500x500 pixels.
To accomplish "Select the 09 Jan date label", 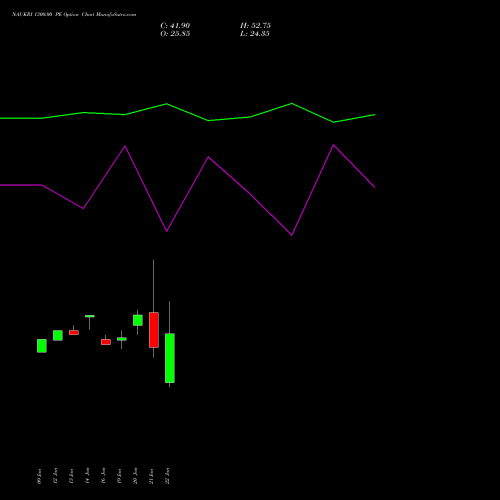I will 39,476.
